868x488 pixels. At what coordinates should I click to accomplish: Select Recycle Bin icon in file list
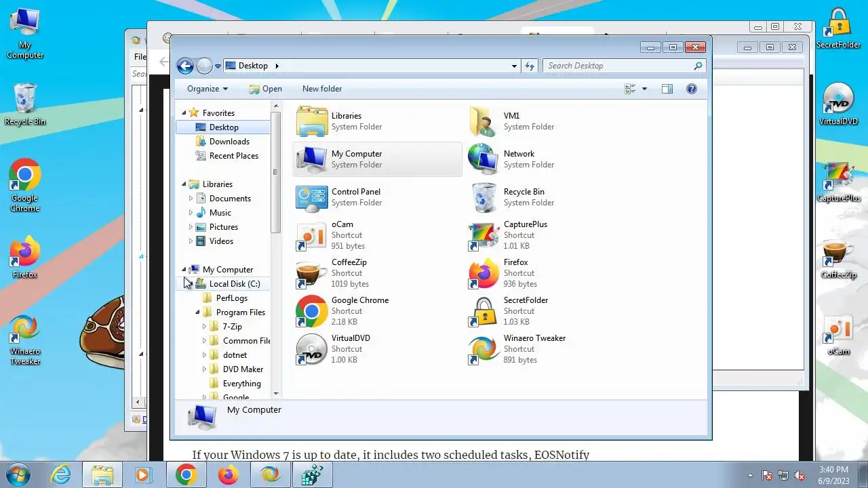pyautogui.click(x=484, y=197)
